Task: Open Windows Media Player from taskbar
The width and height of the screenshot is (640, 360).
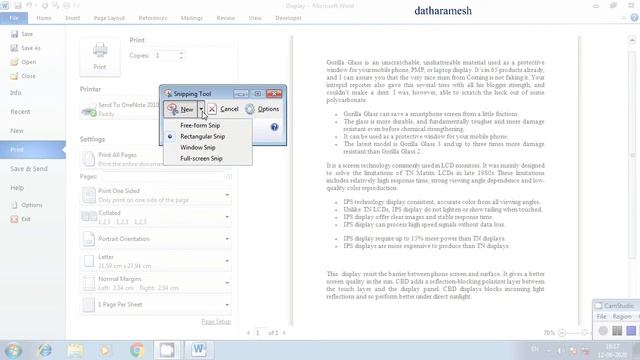Action: click(106, 350)
